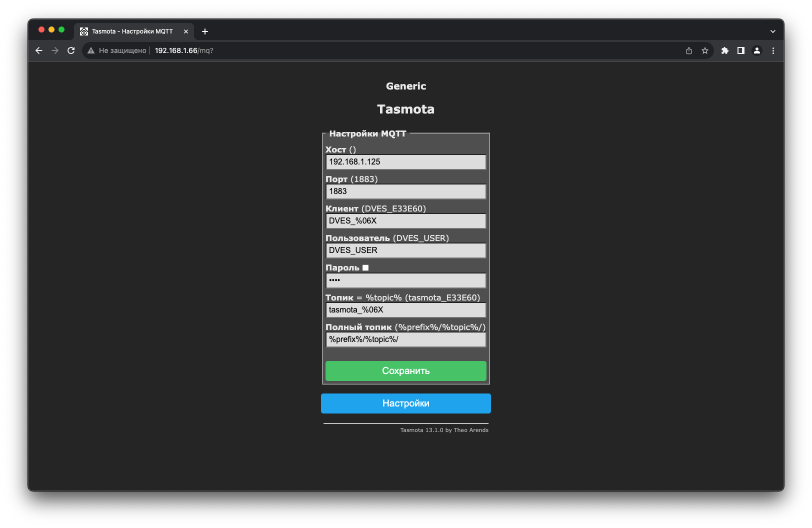The image size is (812, 528).
Task: Open the browser extensions puzzle icon
Action: click(x=725, y=50)
